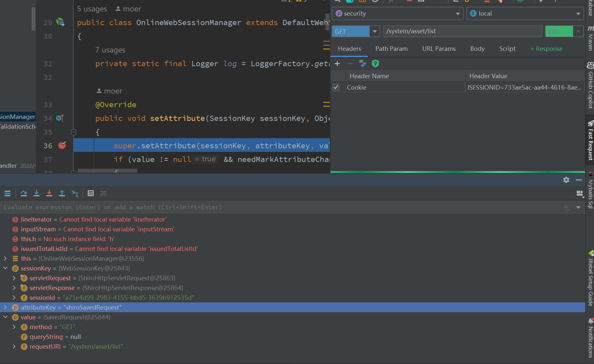The height and width of the screenshot is (364, 594).
Task: Toggle the breakpoint on line 36
Action: (x=62, y=145)
